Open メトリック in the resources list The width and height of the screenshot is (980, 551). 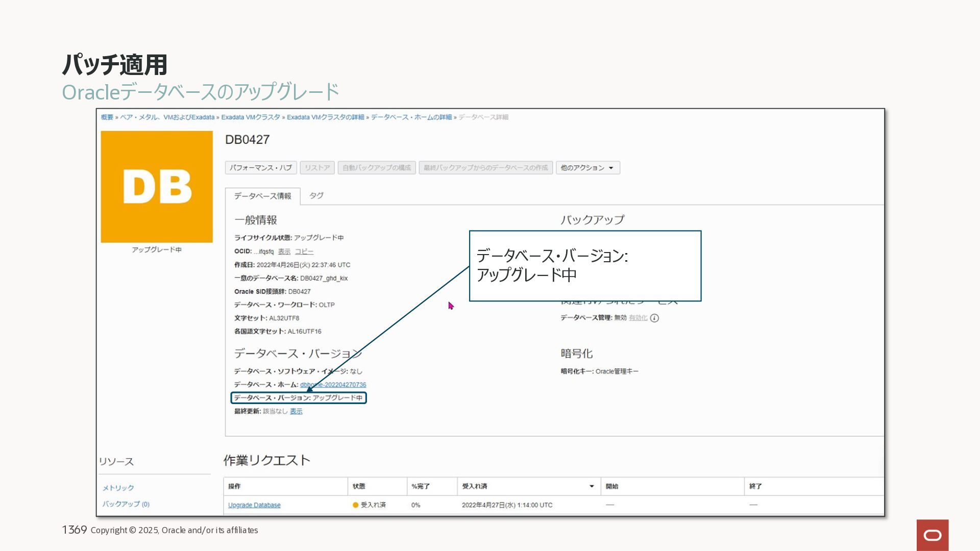tap(118, 488)
